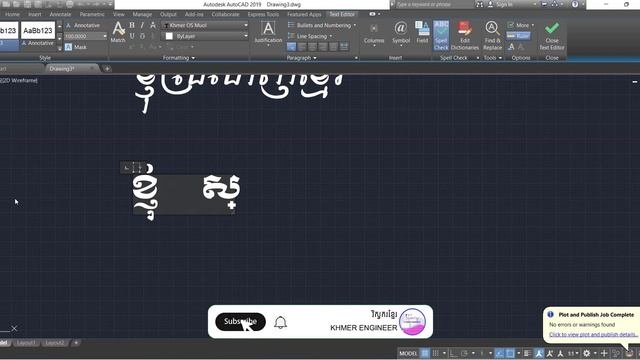Toggle Bold formatting in the ribbon
This screenshot has width=640, height=360.
(132, 25)
